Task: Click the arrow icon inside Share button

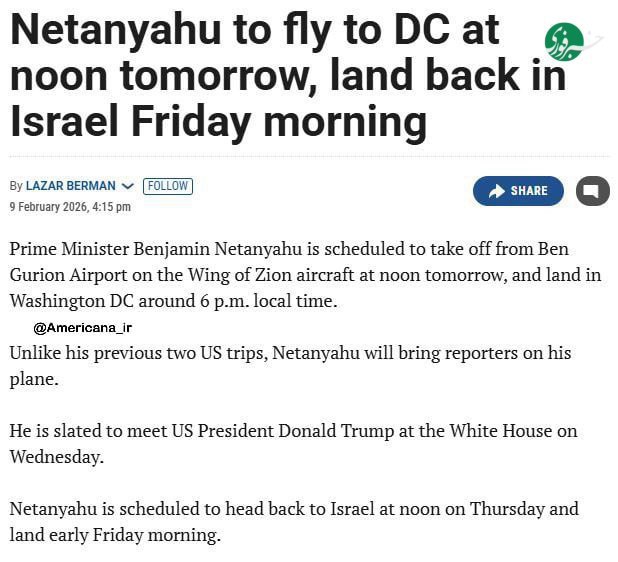Action: (x=497, y=191)
